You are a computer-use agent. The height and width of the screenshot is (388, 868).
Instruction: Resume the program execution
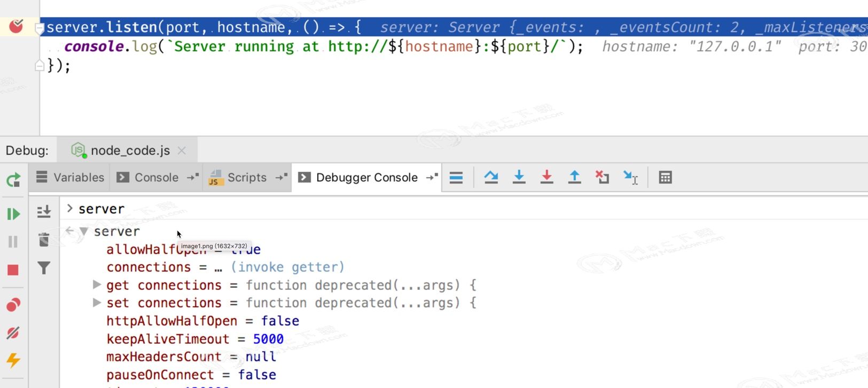pyautogui.click(x=13, y=214)
